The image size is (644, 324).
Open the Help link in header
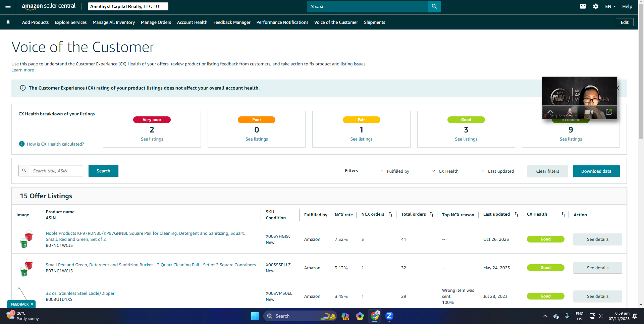(627, 6)
